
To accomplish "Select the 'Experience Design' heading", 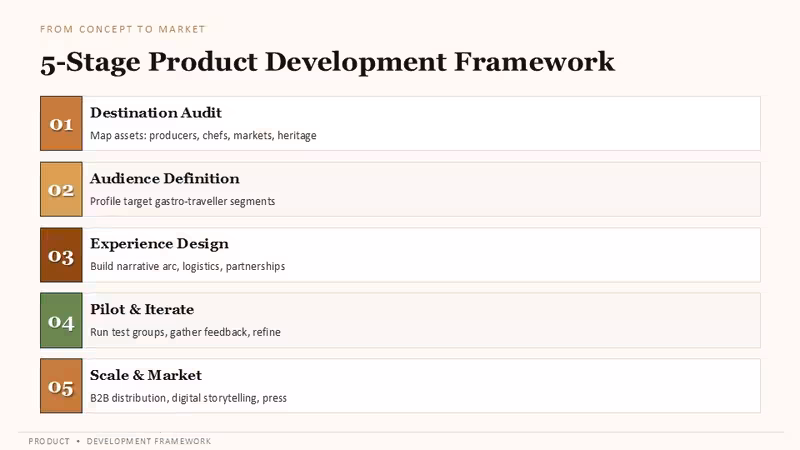I will click(159, 244).
